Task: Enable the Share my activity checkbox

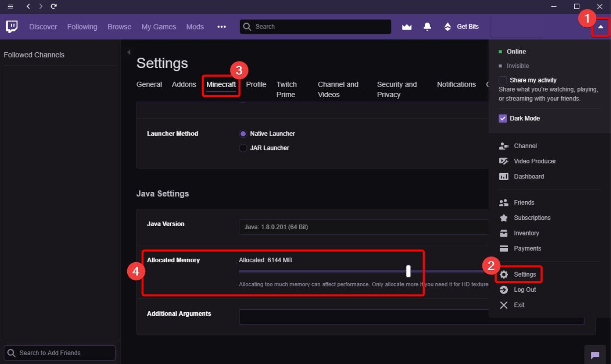Action: (502, 80)
